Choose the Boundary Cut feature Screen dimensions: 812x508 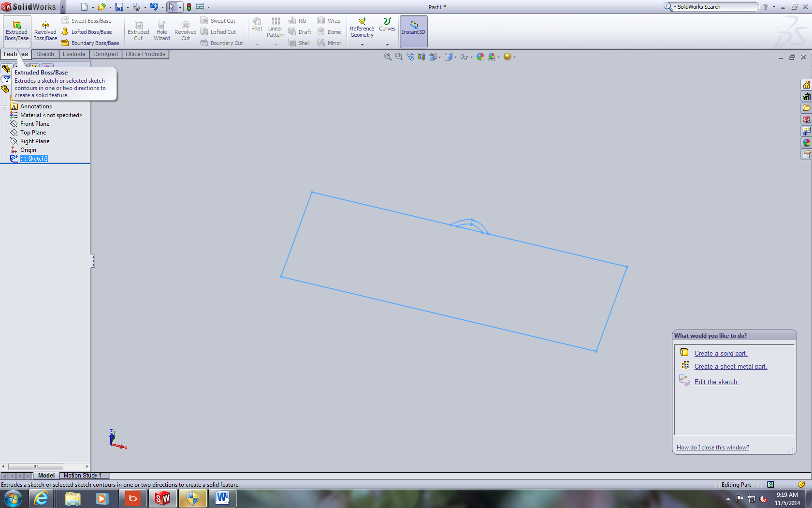(221, 43)
